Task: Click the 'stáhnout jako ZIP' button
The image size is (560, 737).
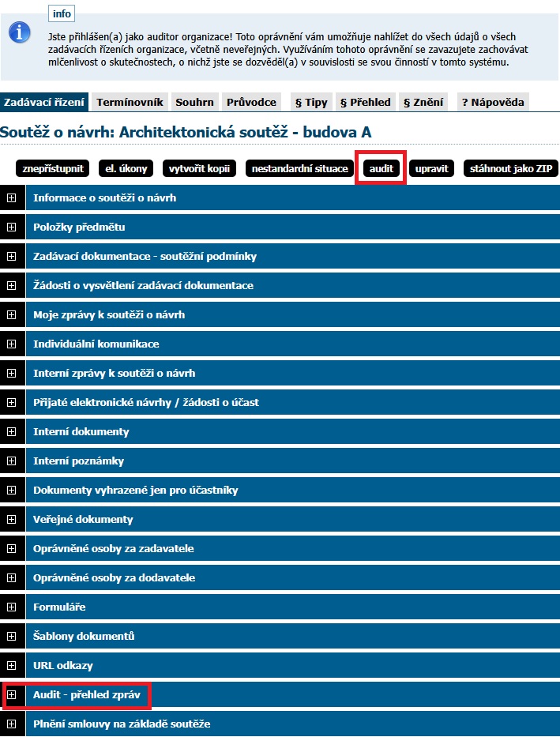Action: (x=512, y=168)
